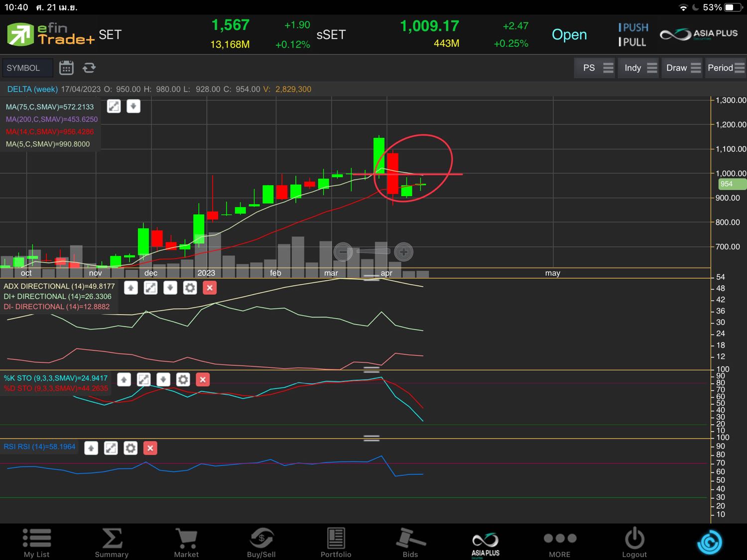Tap MA(14,C,SMAV) legend label
The height and width of the screenshot is (560, 747).
pos(50,132)
